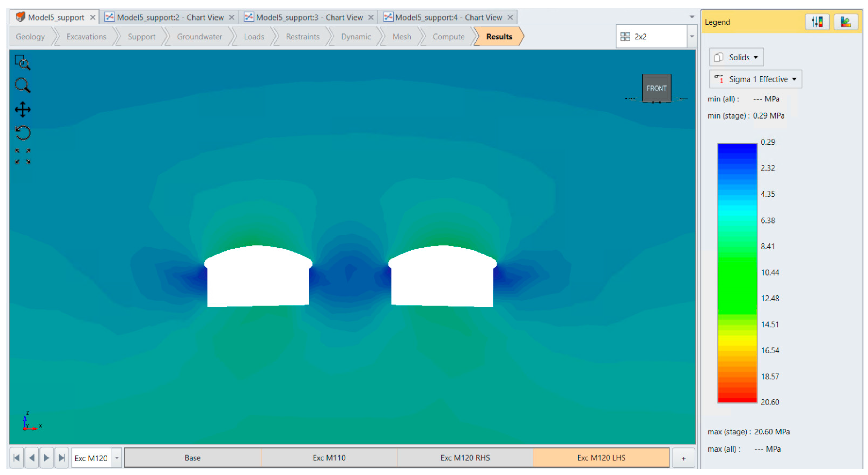Jump to last stage button
The height and width of the screenshot is (475, 868).
[62, 457]
